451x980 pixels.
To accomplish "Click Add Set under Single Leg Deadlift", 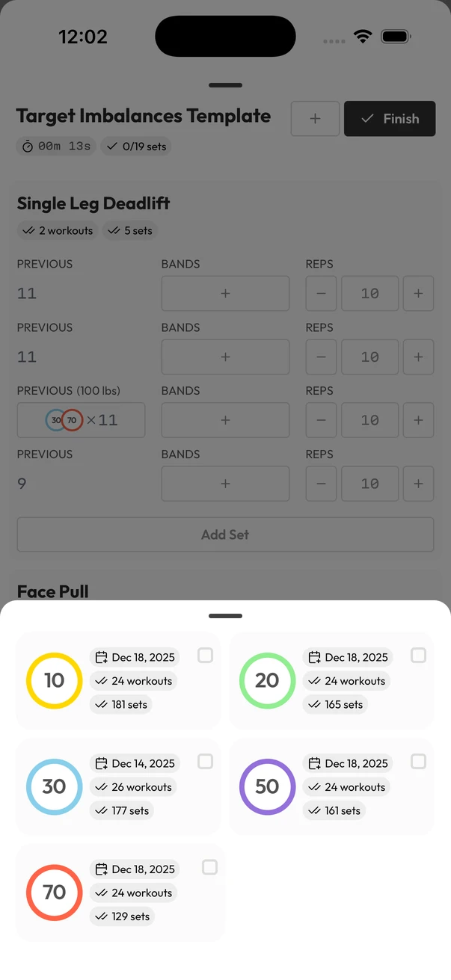I will pyautogui.click(x=225, y=534).
